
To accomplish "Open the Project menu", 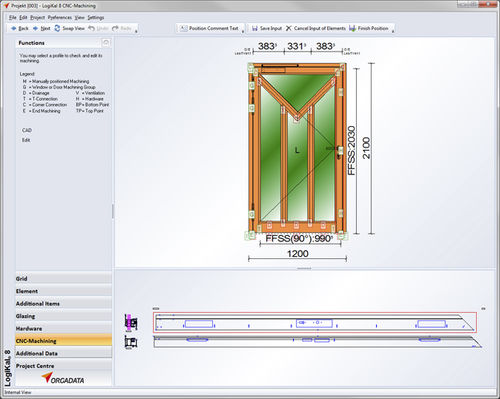I will [37, 17].
